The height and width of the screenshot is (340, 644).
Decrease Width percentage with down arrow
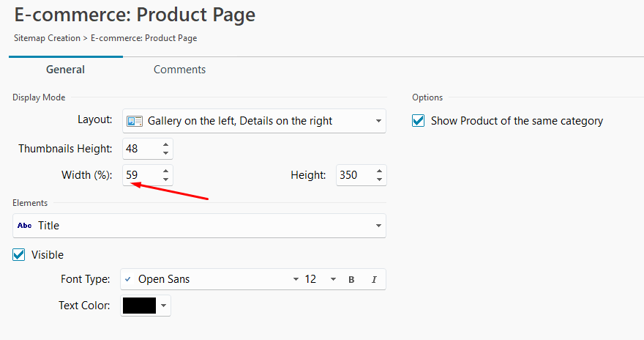pyautogui.click(x=166, y=180)
